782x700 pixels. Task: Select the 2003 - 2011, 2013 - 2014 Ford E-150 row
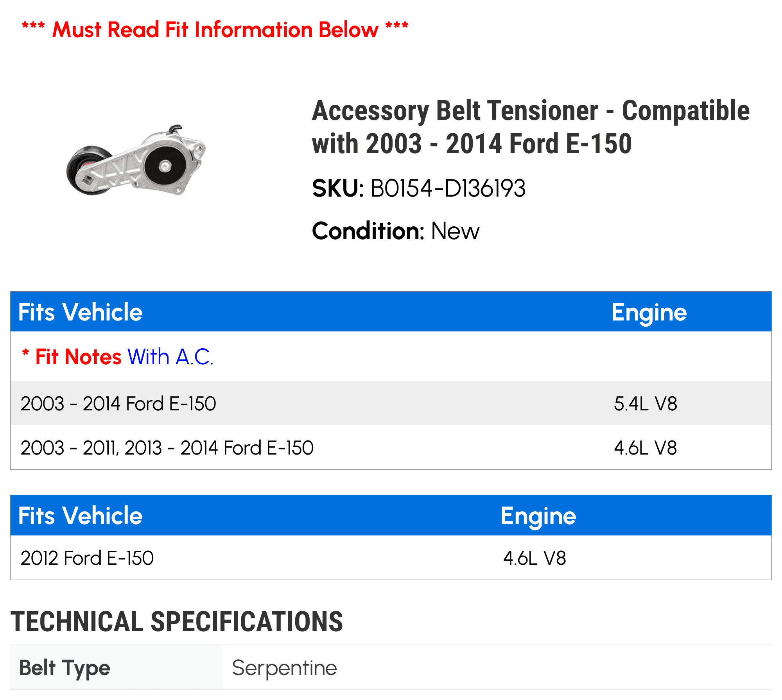[391, 448]
